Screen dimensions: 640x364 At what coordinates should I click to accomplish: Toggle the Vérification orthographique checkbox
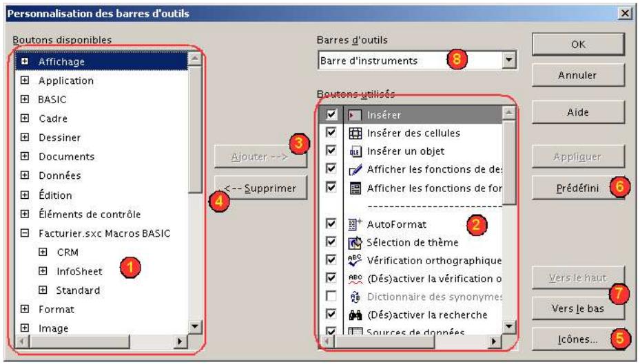pos(331,259)
